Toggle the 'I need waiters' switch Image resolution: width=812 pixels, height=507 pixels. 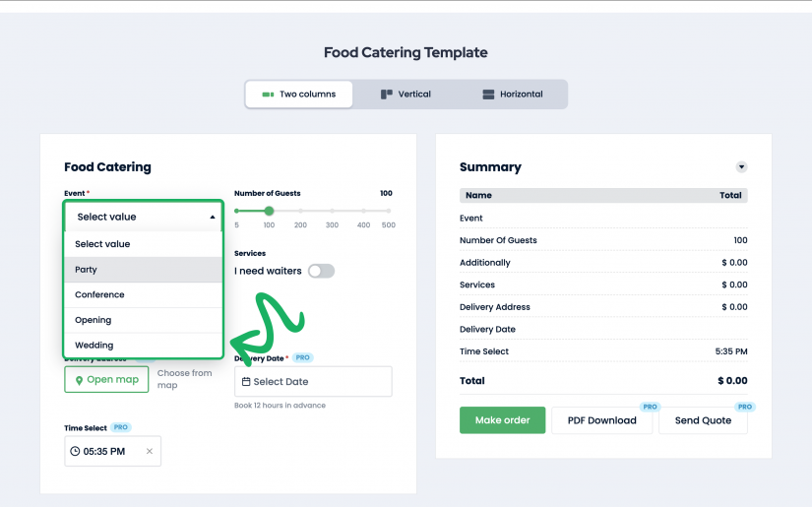(321, 271)
